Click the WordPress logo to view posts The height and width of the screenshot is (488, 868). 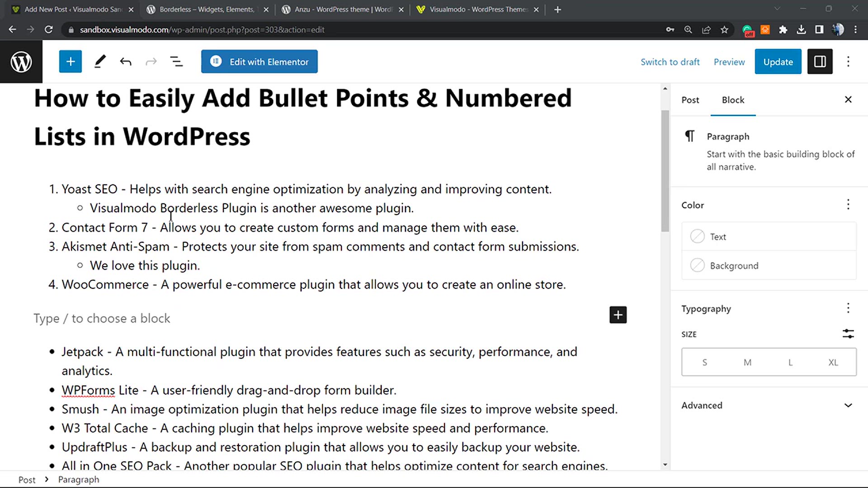pos(21,61)
